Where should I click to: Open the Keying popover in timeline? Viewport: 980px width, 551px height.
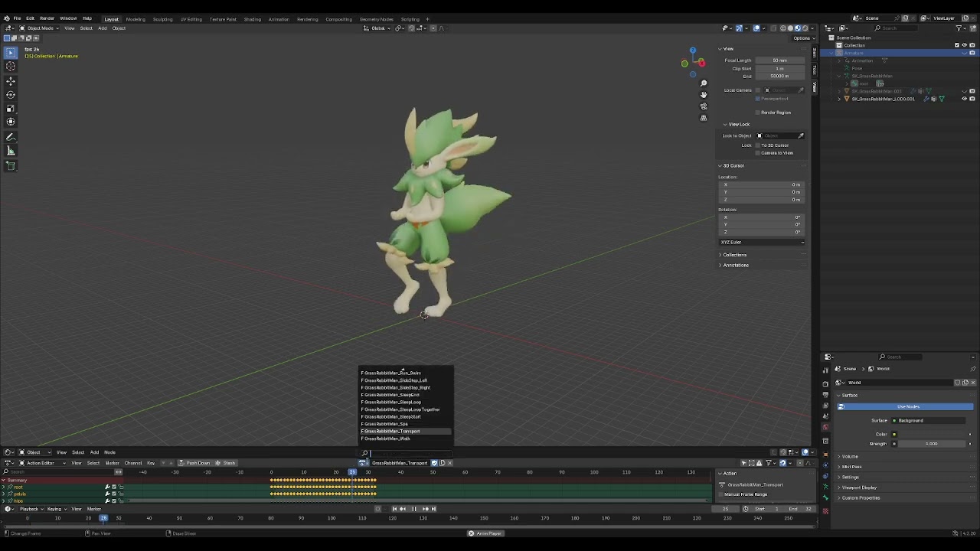point(55,509)
